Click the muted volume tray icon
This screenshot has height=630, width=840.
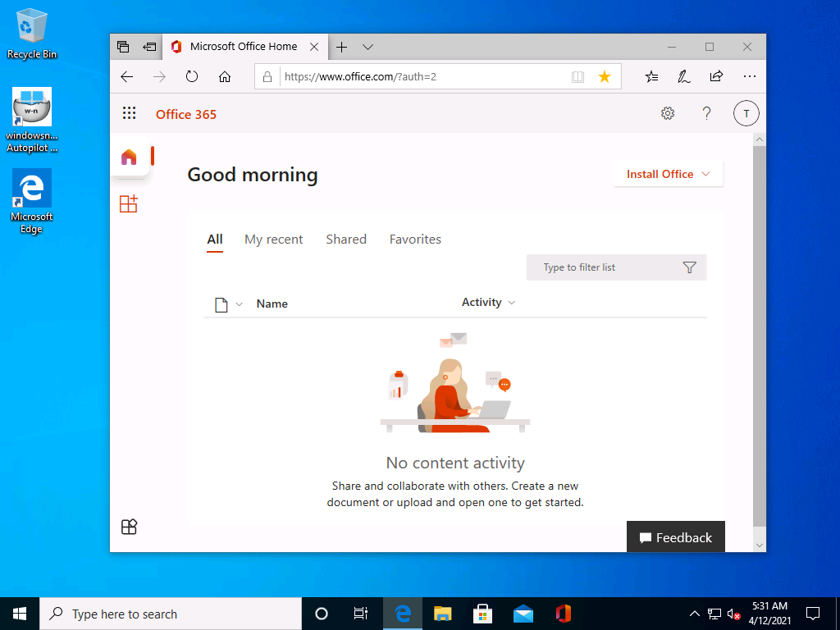point(734,614)
